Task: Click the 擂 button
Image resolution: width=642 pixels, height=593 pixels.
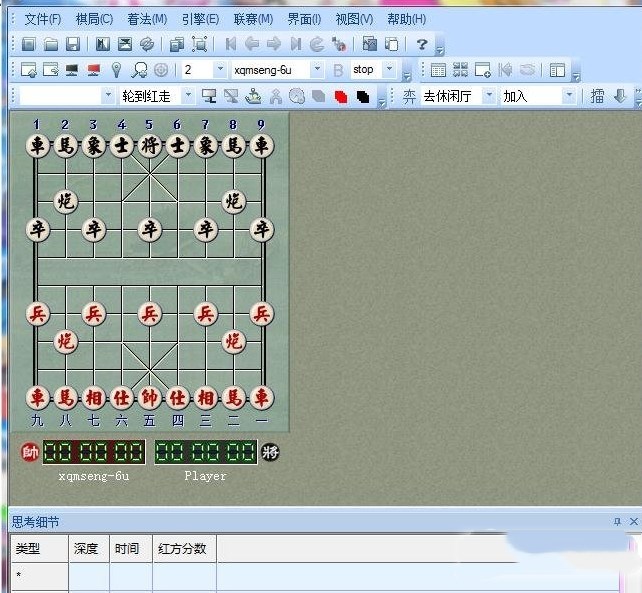Action: pyautogui.click(x=597, y=97)
